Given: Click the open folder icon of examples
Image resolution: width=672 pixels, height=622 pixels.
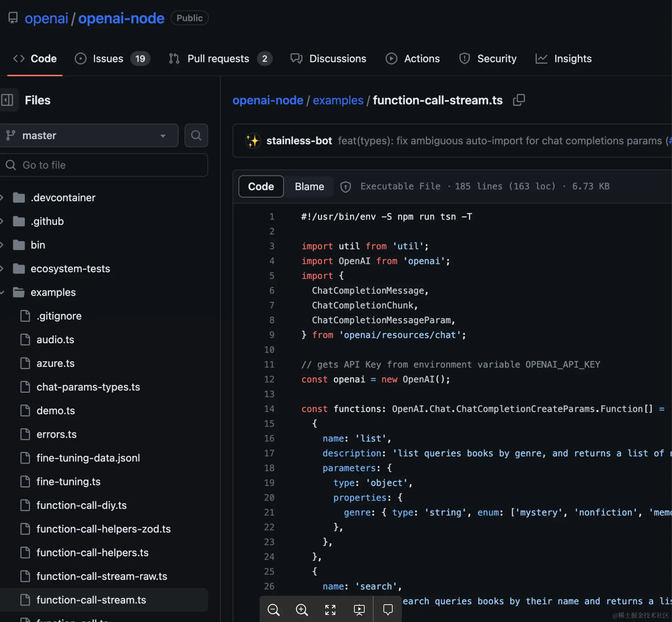Looking at the screenshot, I should click(19, 293).
